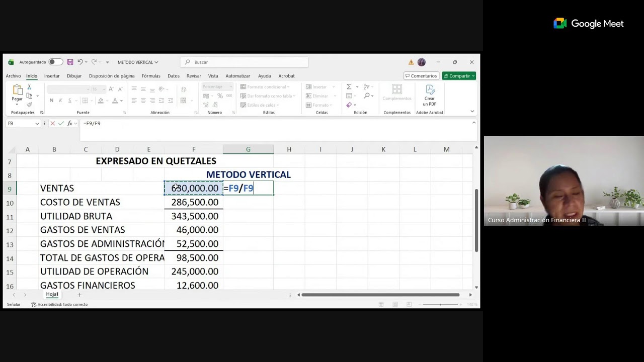Viewport: 644px width, 362px height.
Task: Click the Sort and Filter icon
Action: (367, 87)
